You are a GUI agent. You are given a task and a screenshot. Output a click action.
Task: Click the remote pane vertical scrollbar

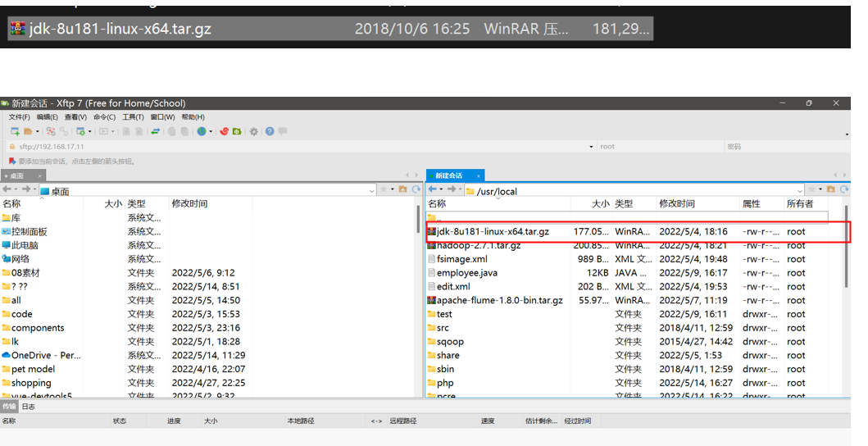click(846, 247)
